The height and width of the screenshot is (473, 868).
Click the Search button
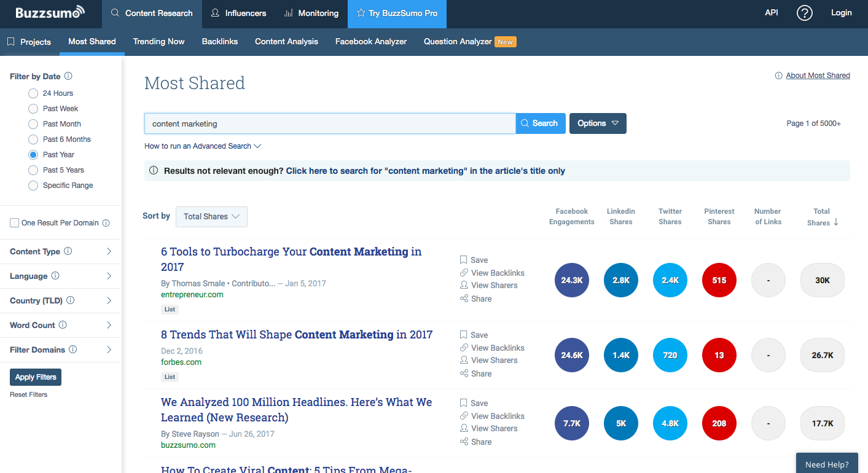541,123
